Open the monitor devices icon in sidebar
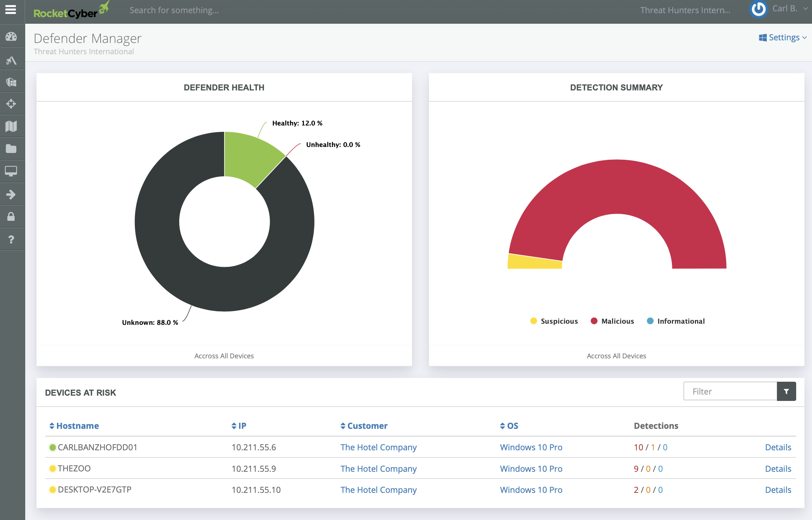Screen dimensions: 812x520 click(x=11, y=171)
